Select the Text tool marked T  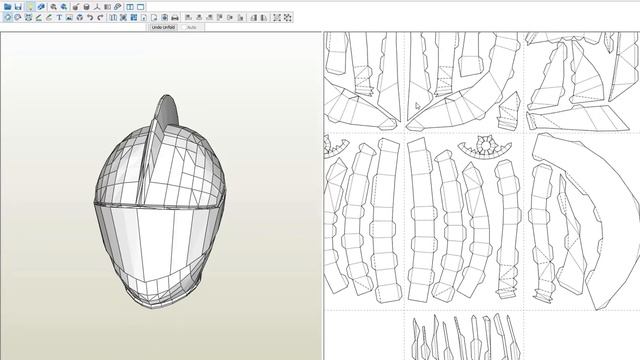(x=59, y=18)
